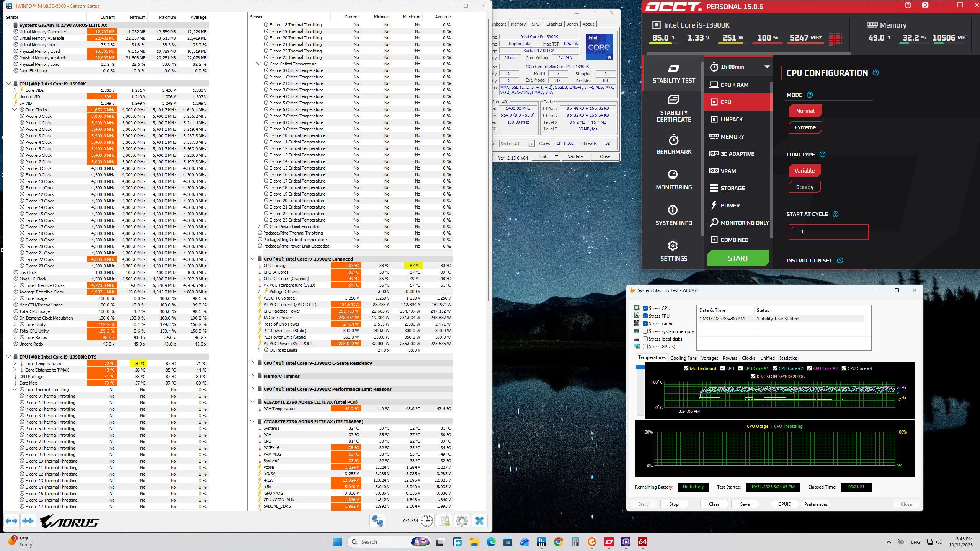Toggle Motherboard temperature graph checkbox

click(686, 368)
